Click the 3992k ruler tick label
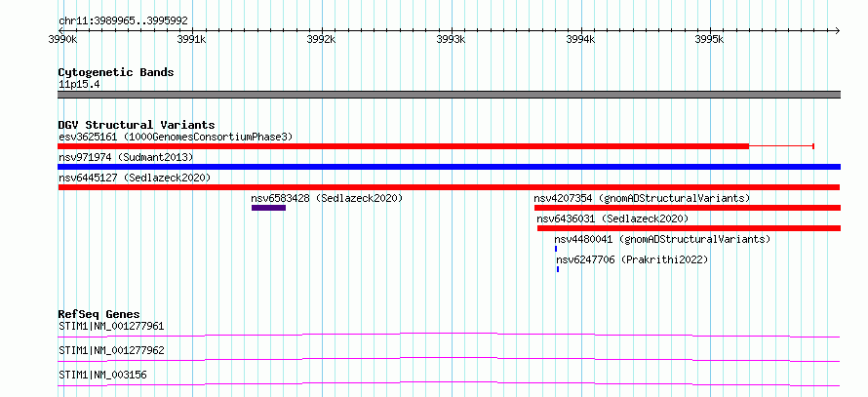Image resolution: width=868 pixels, height=397 pixels. coord(322,40)
